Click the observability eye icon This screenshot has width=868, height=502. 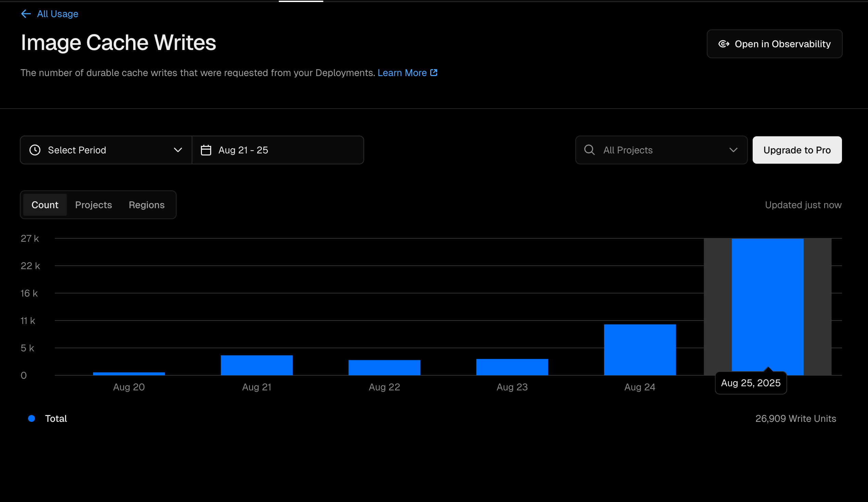click(x=724, y=44)
